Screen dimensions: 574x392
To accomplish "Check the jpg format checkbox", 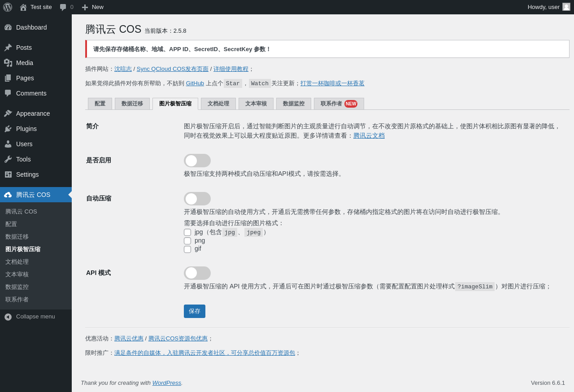I will click(187, 232).
